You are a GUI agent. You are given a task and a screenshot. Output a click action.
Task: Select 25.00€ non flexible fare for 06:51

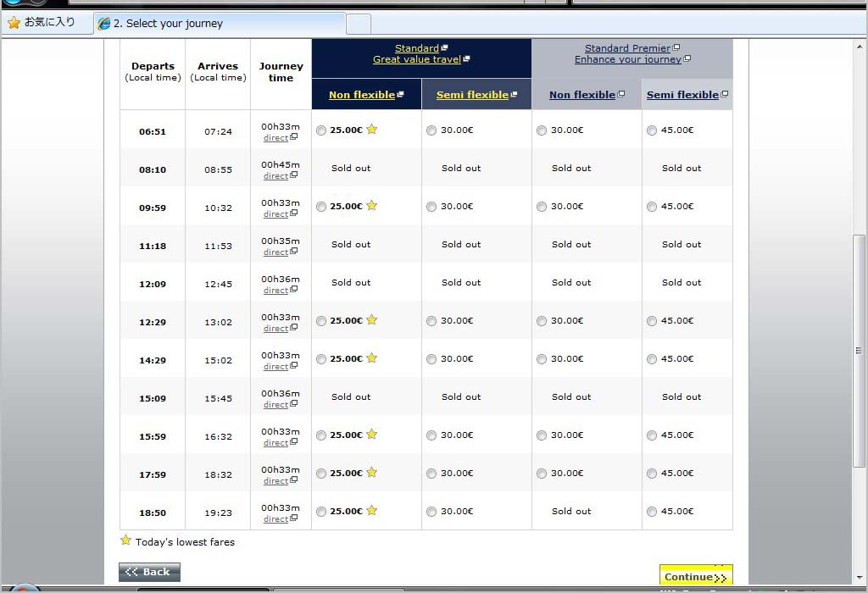pos(320,130)
